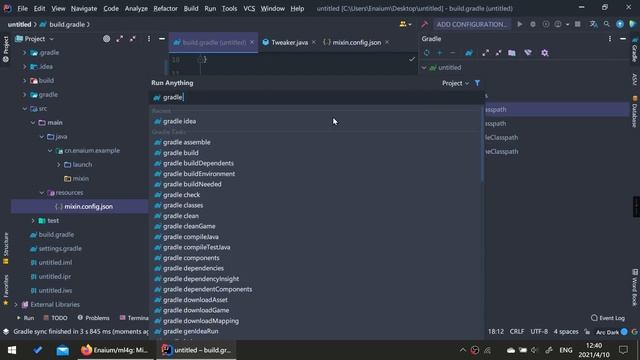Open the code-with-me user dropdown
This screenshot has width=640, height=360.
405,24
